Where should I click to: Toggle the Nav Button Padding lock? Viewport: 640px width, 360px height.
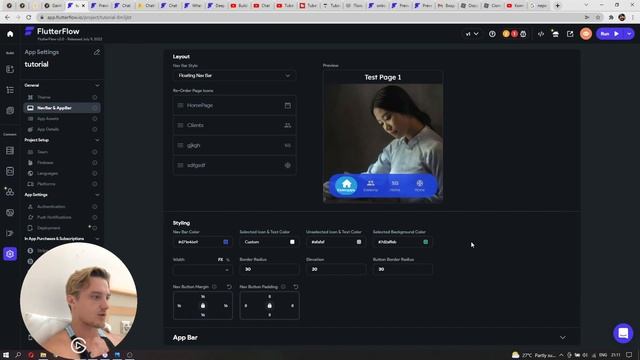click(x=269, y=306)
